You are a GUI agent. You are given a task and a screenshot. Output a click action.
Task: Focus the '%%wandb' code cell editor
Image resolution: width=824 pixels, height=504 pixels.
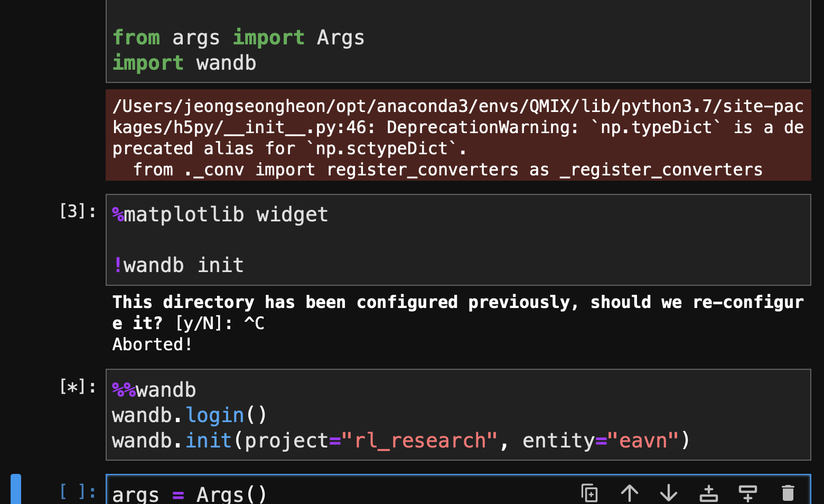click(458, 415)
